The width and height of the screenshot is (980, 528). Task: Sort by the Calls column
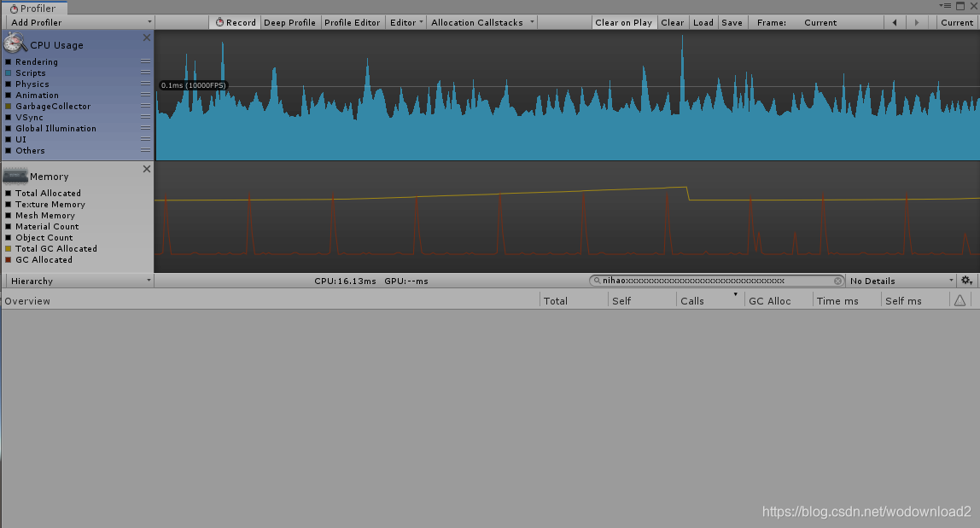(x=710, y=300)
